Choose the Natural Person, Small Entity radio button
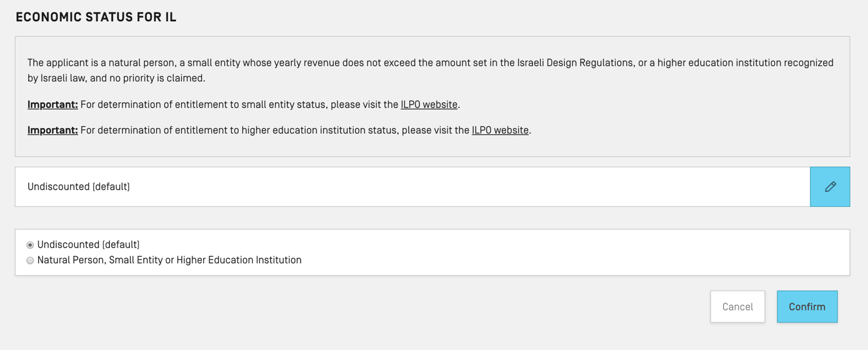 30,261
